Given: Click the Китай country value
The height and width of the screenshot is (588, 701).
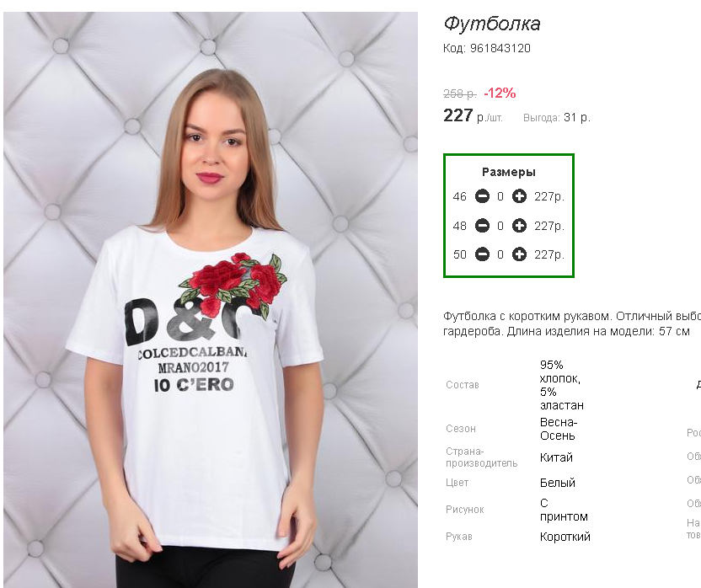Looking at the screenshot, I should coord(556,457).
